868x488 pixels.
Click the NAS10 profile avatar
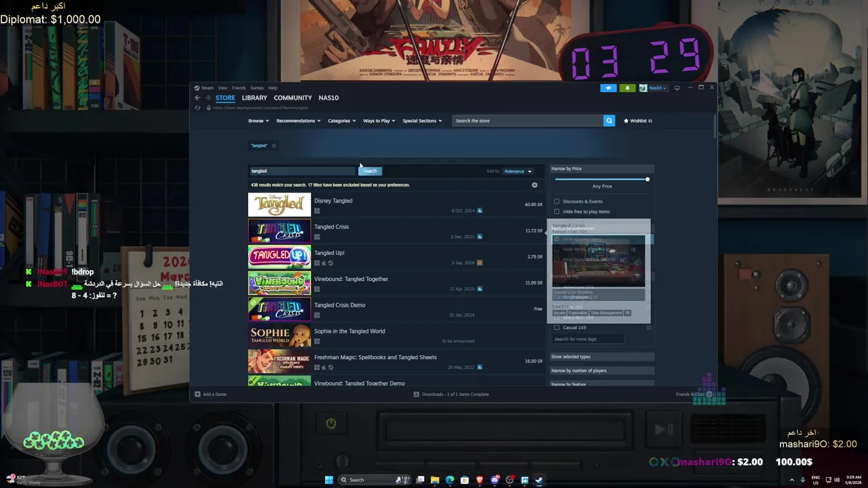tap(643, 87)
